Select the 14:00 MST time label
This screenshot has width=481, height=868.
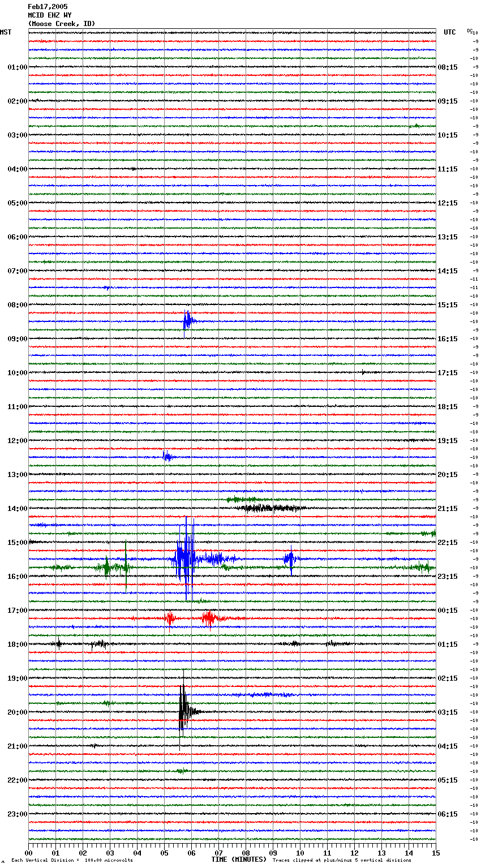18,509
